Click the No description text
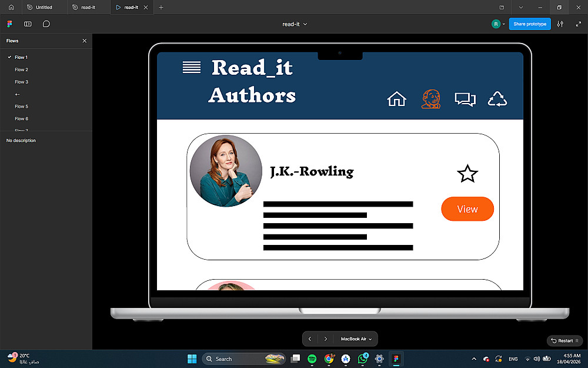 coord(21,141)
